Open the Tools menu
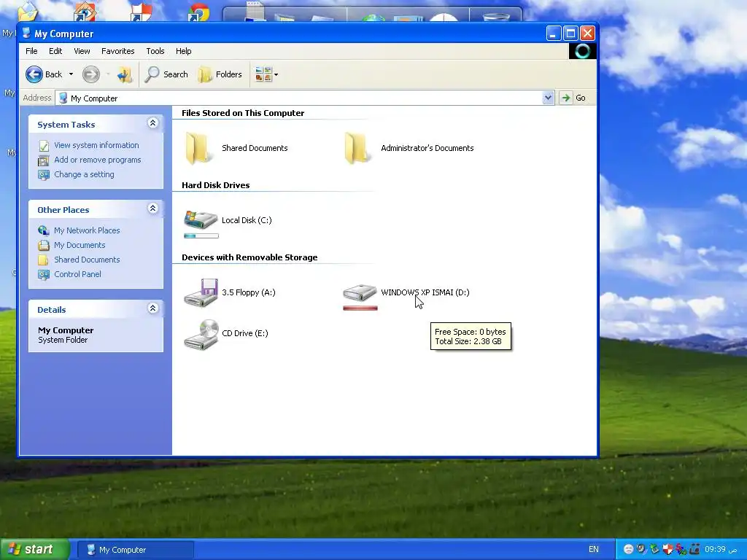This screenshot has height=560, width=747. (155, 51)
